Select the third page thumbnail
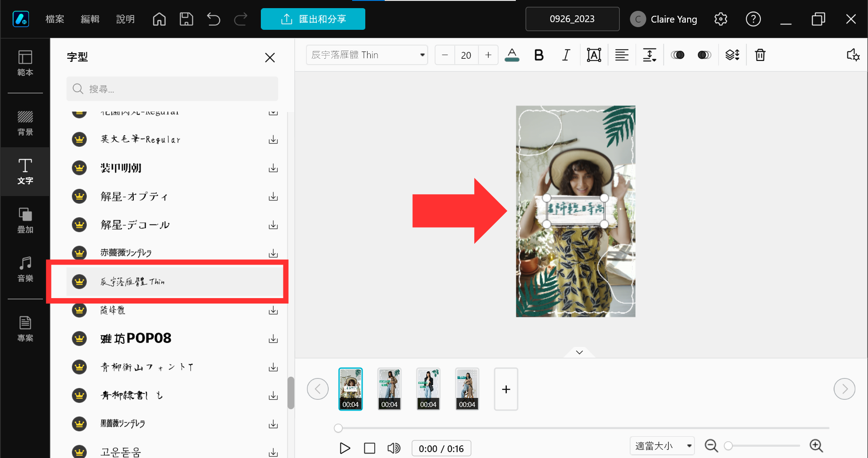Screen dimensions: 868x458 point(428,389)
